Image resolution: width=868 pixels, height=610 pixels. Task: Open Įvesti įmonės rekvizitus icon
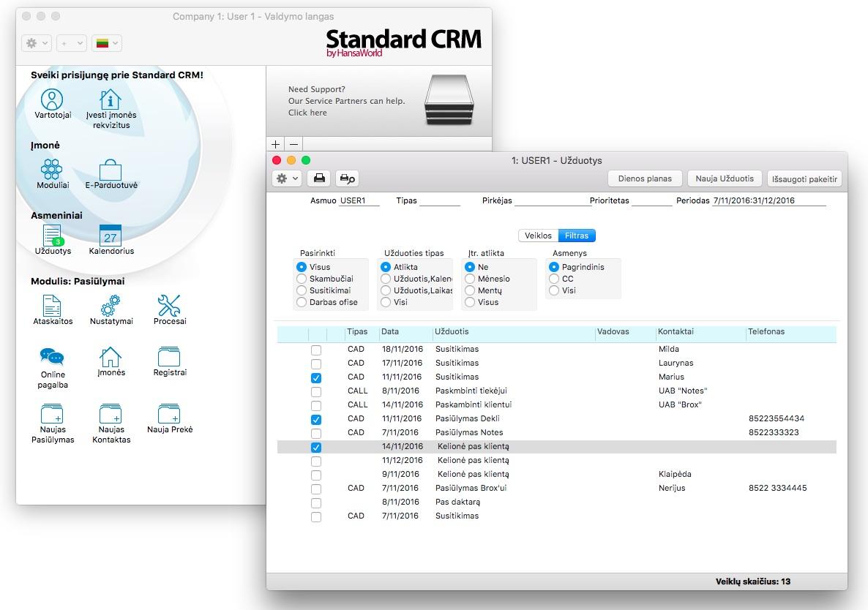point(111,99)
